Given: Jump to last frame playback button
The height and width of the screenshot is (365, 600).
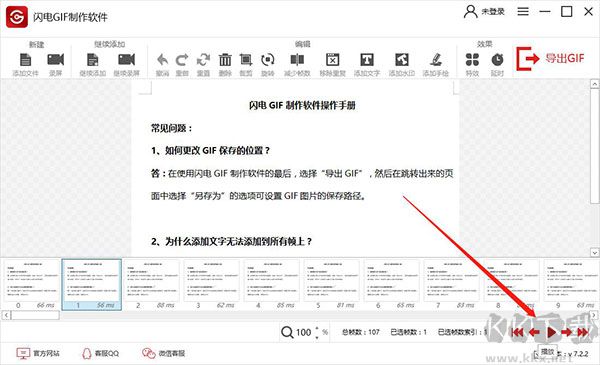Looking at the screenshot, I should pyautogui.click(x=583, y=332).
